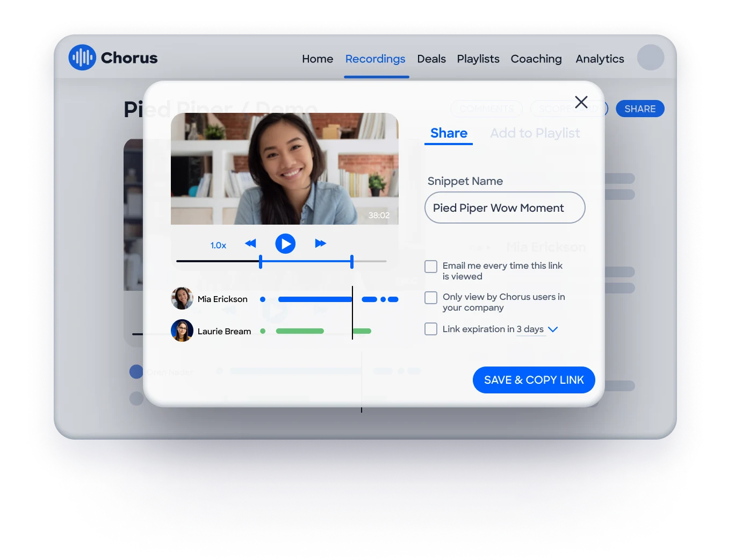Click the Mia Erickson speaker name
Image resolution: width=735 pixels, height=560 pixels.
pyautogui.click(x=222, y=299)
